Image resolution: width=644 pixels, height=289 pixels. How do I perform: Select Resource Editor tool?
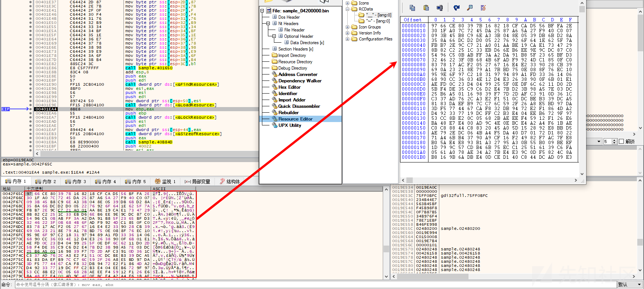pos(295,119)
